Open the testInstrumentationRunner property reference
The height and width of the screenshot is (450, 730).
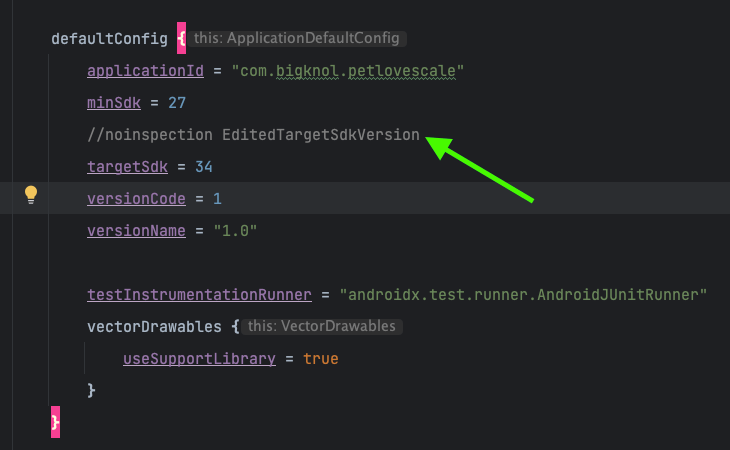click(199, 295)
